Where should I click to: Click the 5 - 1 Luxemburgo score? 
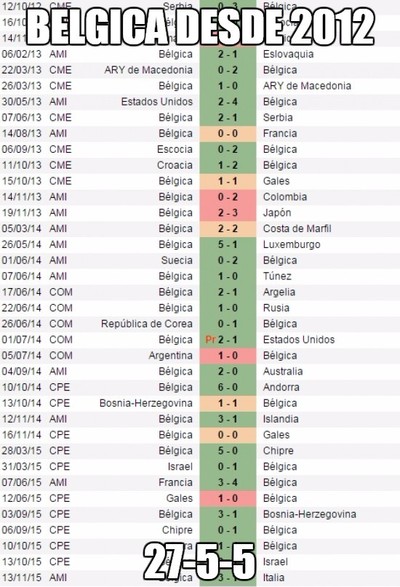228,244
